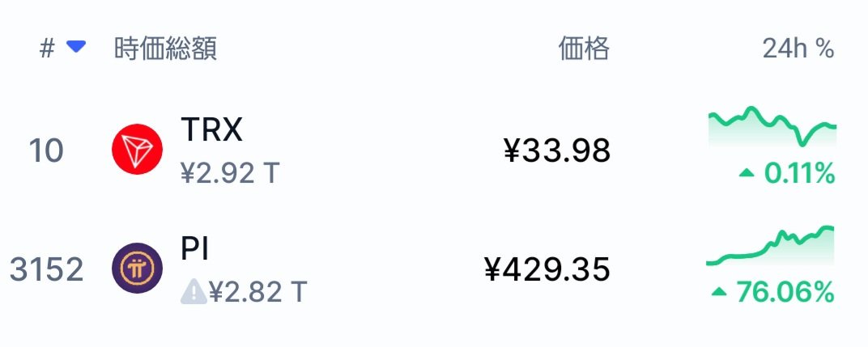
Task: Click the red TRX coin logo
Action: click(138, 150)
